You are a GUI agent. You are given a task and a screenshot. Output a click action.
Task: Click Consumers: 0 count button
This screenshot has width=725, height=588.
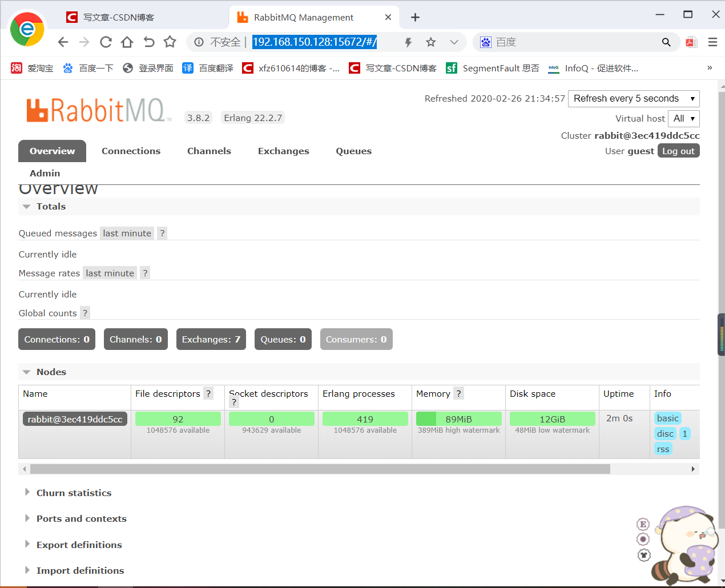tap(356, 339)
